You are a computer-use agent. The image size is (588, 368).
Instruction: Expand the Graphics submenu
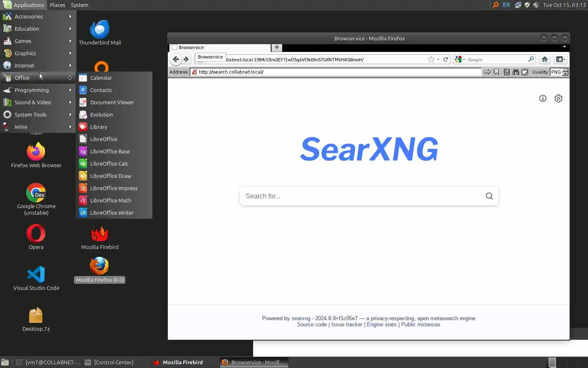(38, 53)
